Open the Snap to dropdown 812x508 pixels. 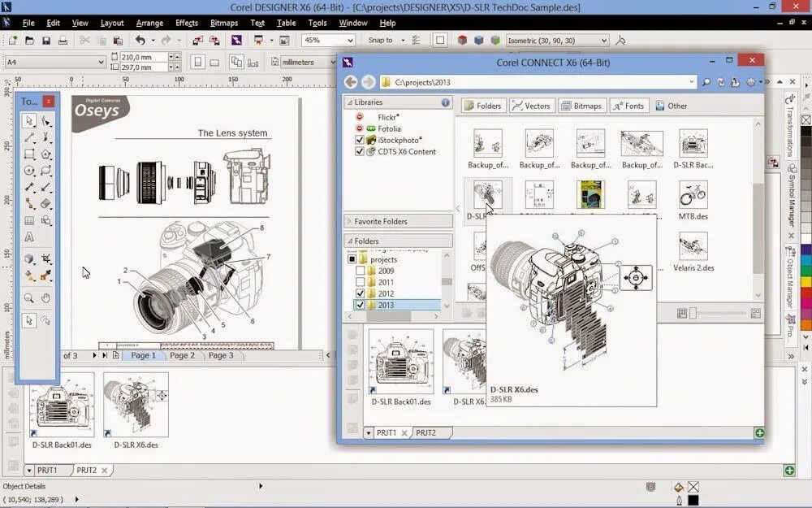coord(403,40)
